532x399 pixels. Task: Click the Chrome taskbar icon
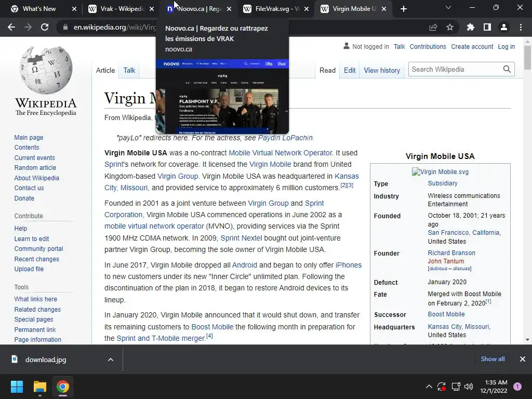coord(63,387)
